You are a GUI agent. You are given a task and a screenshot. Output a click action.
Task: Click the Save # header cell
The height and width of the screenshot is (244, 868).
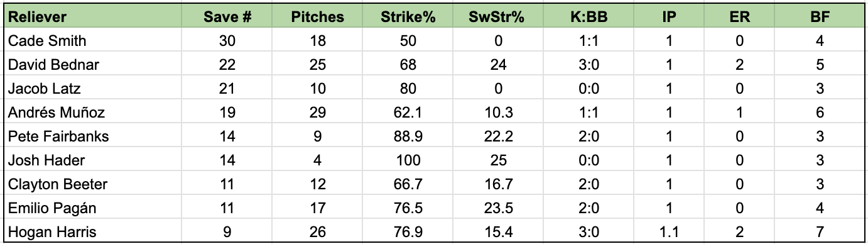[x=227, y=17]
